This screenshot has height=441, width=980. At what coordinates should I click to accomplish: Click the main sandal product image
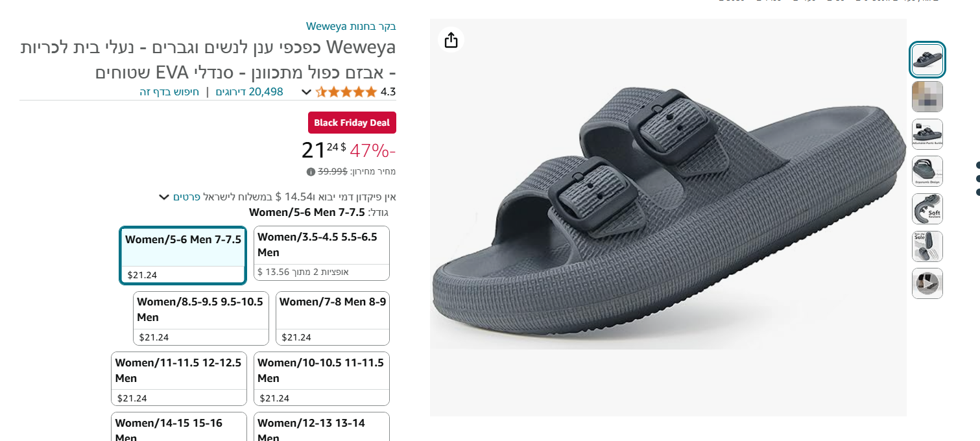click(668, 217)
